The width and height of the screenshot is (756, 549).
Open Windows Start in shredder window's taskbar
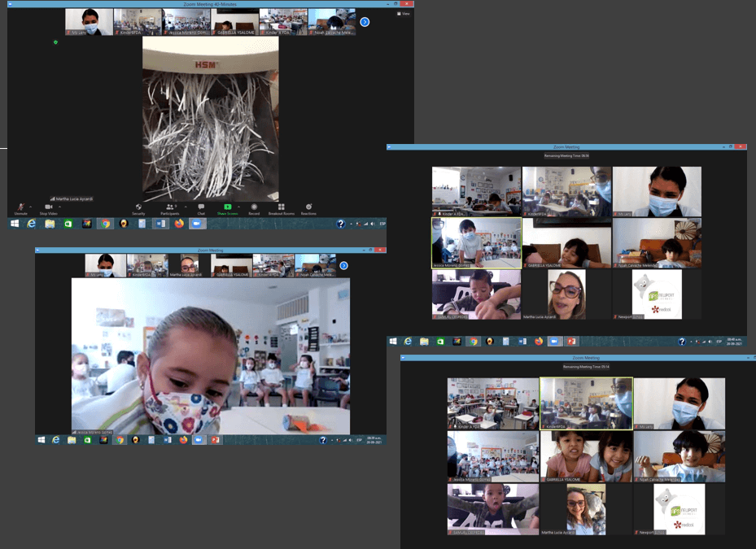(15, 224)
